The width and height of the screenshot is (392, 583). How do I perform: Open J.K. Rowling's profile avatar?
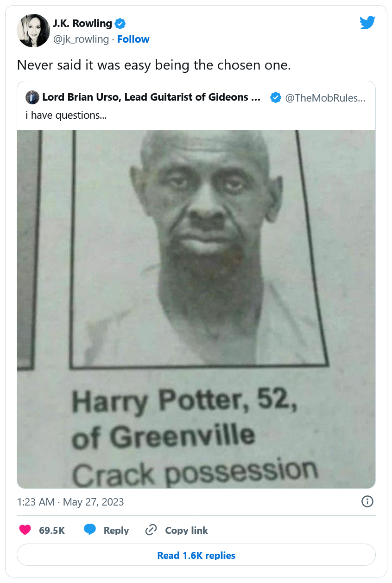(33, 31)
